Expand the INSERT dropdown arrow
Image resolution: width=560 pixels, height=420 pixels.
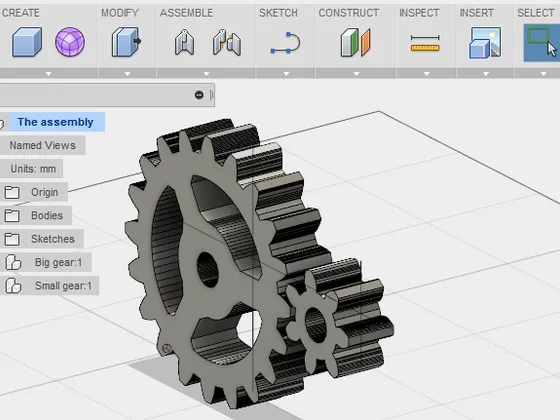tap(486, 74)
